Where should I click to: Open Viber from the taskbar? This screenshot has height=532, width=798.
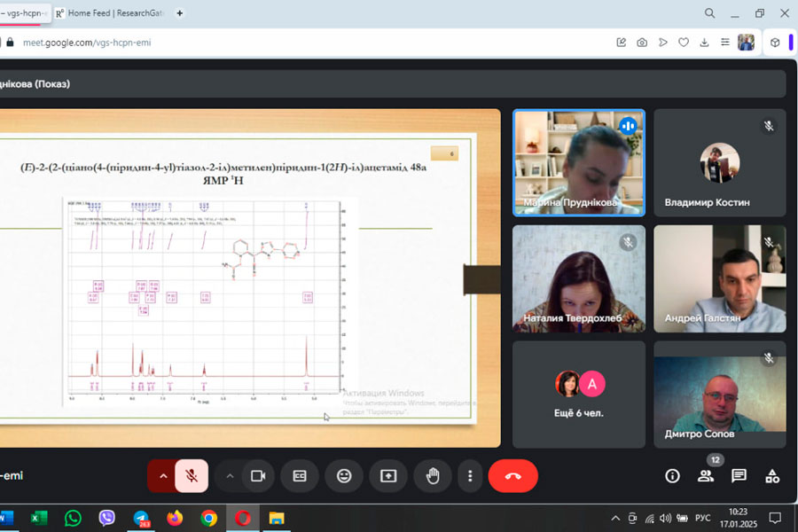107,518
